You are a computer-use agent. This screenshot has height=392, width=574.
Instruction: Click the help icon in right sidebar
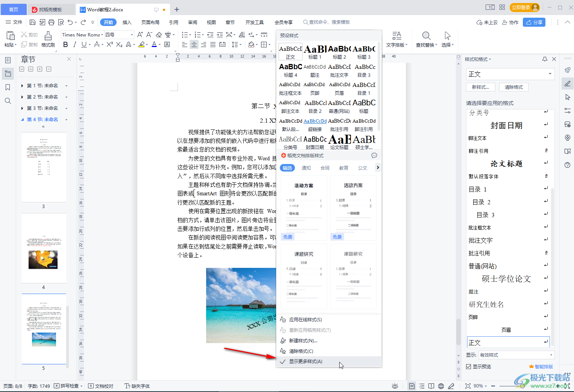tap(568, 165)
